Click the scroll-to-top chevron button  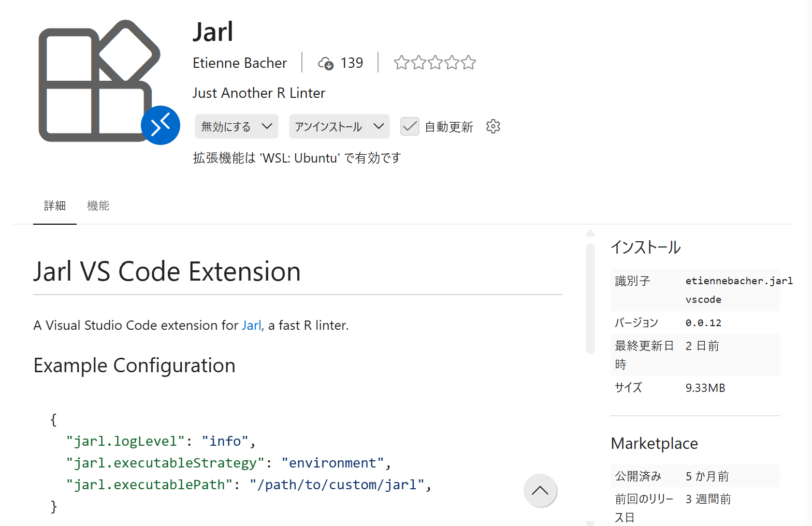[x=540, y=490]
